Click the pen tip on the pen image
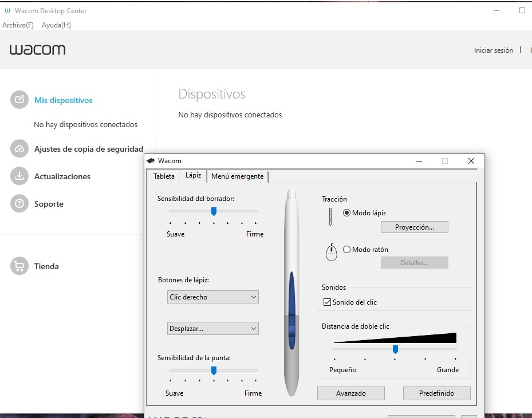Viewport: 532px width, 418px height. [x=291, y=391]
